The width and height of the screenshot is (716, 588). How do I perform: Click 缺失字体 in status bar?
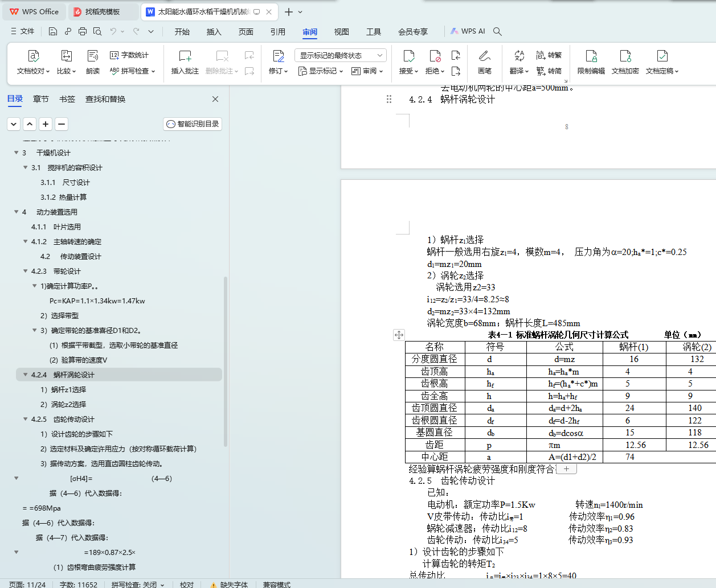click(x=229, y=584)
